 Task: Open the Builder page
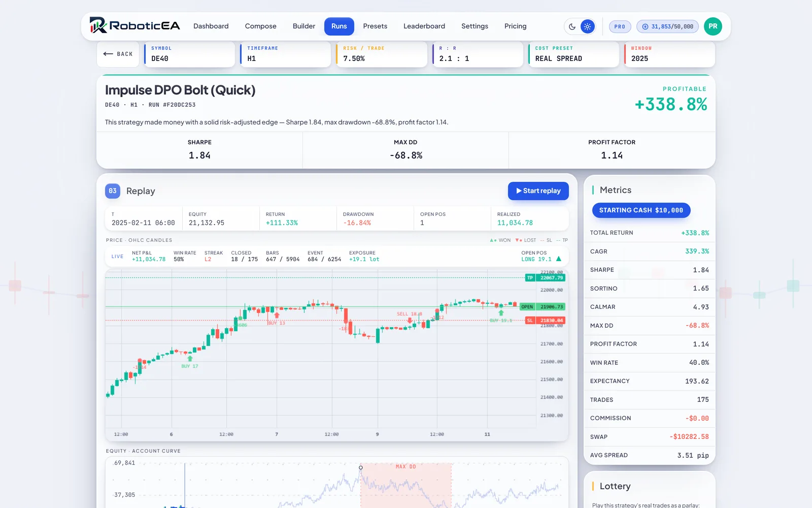[304, 26]
